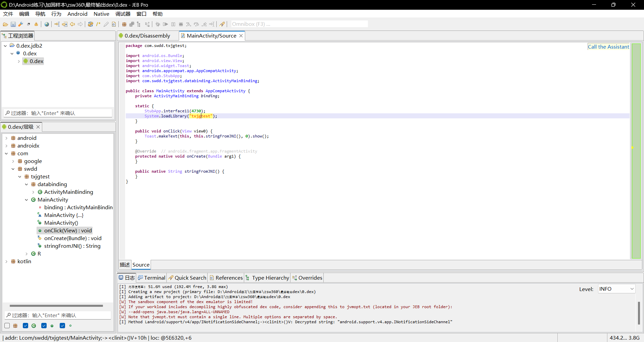
Task: Select onCreate(Bundle) : void tree item
Action: point(73,238)
